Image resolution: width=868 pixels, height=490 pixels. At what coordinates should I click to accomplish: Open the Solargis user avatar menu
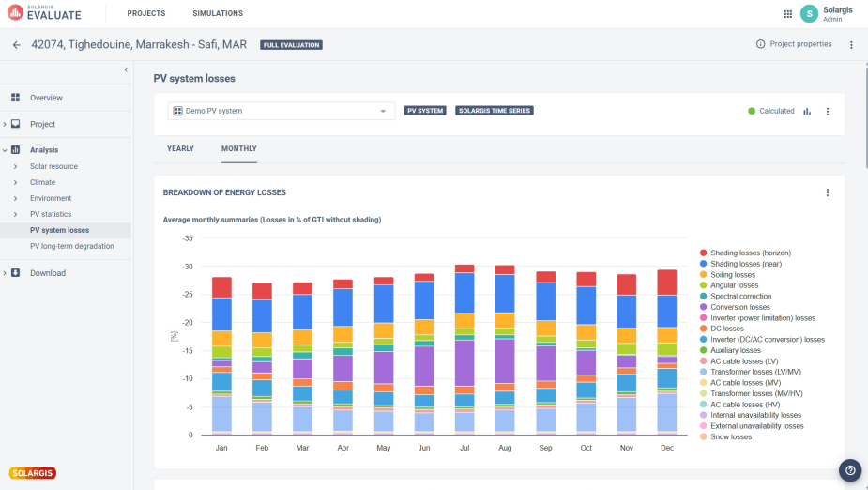[809, 14]
